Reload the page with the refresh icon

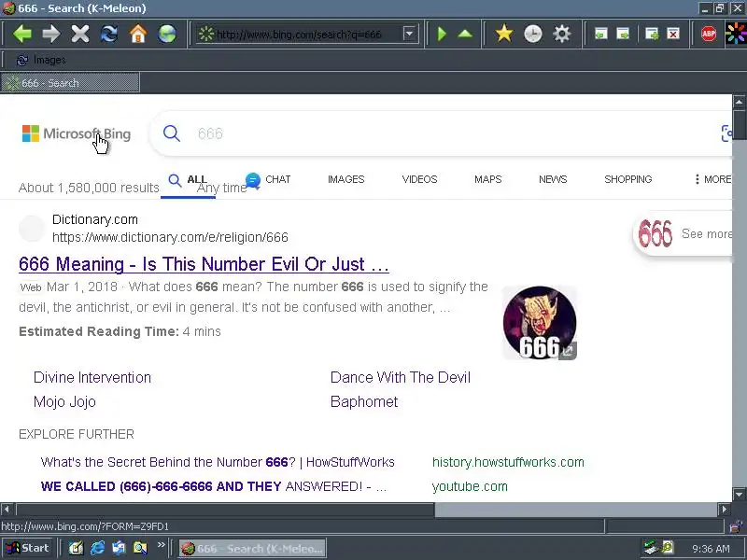(x=109, y=34)
